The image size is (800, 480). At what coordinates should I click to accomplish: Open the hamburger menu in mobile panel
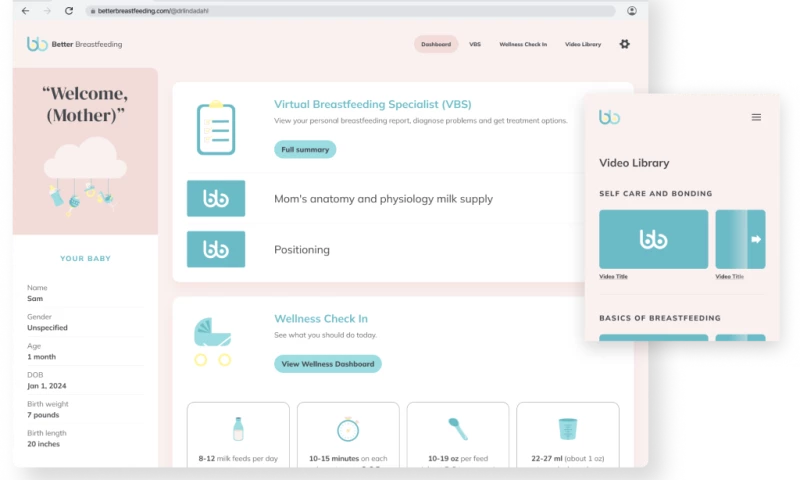pos(756,117)
